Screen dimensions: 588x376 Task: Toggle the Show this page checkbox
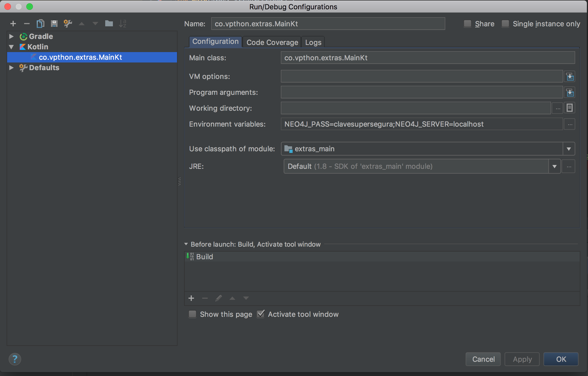tap(193, 314)
